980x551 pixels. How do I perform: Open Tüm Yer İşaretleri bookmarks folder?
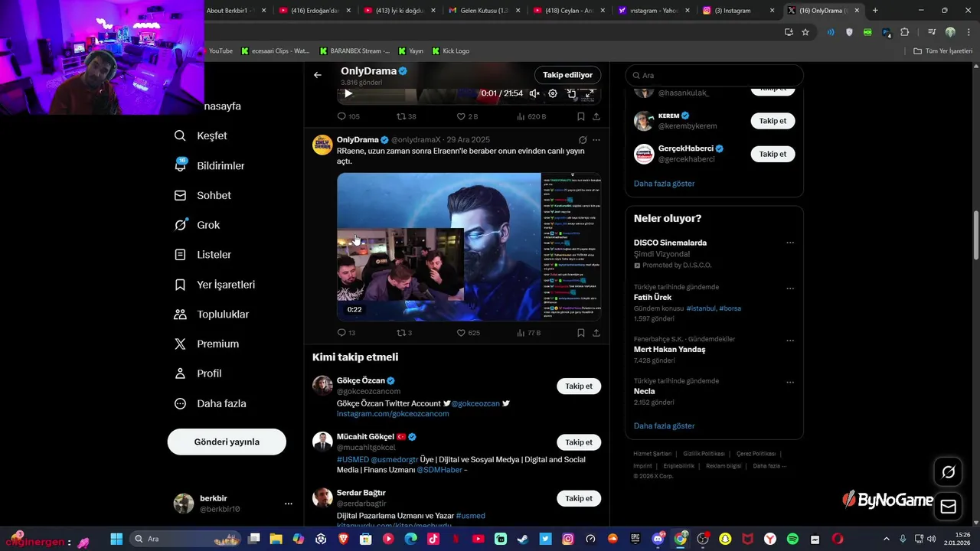pos(942,51)
